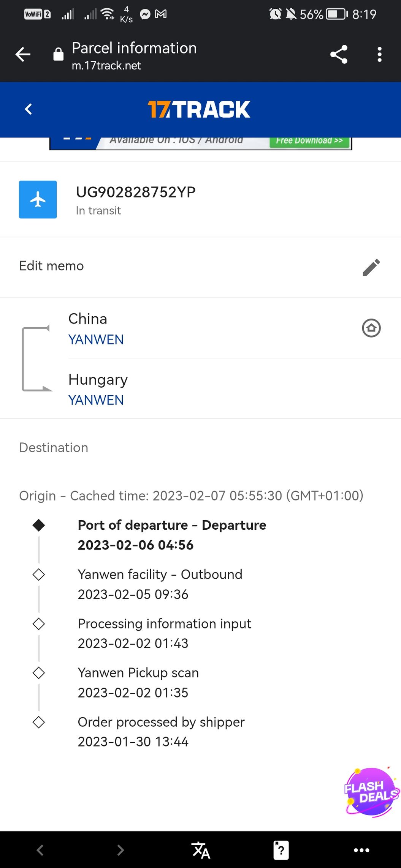Tap the blue airplane transit icon
Screen dimensions: 401x868
(38, 199)
